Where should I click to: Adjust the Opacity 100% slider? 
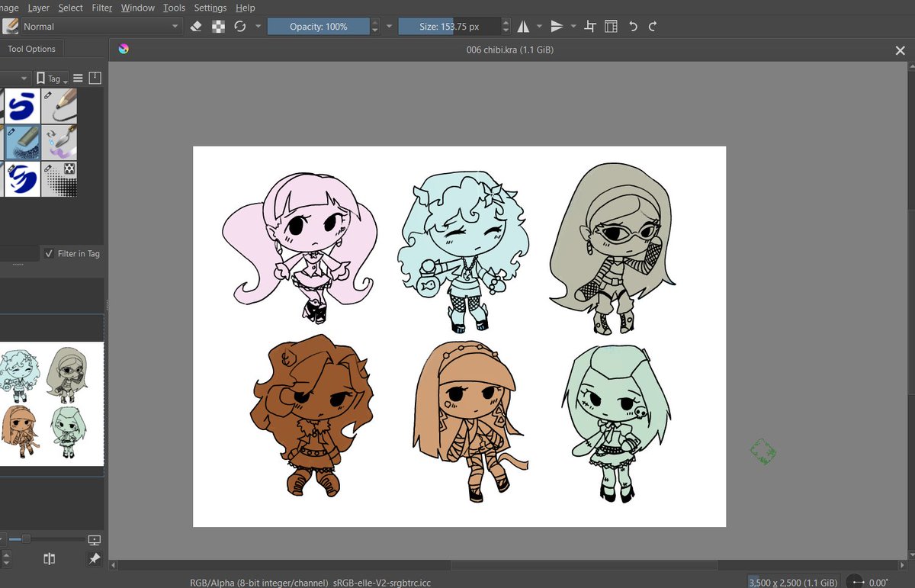(318, 26)
